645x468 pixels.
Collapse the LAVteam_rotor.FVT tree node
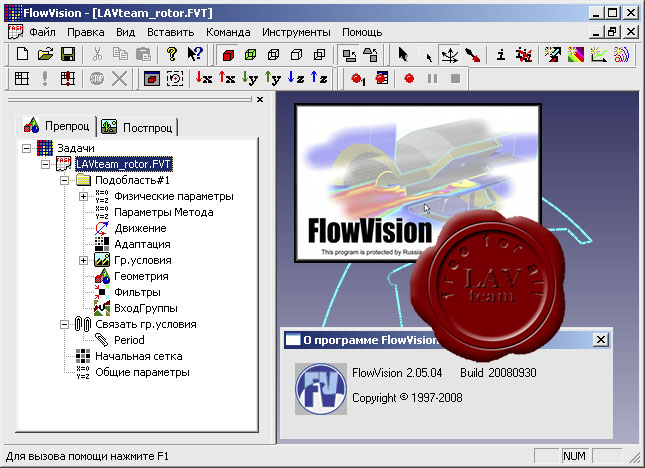tap(45, 164)
